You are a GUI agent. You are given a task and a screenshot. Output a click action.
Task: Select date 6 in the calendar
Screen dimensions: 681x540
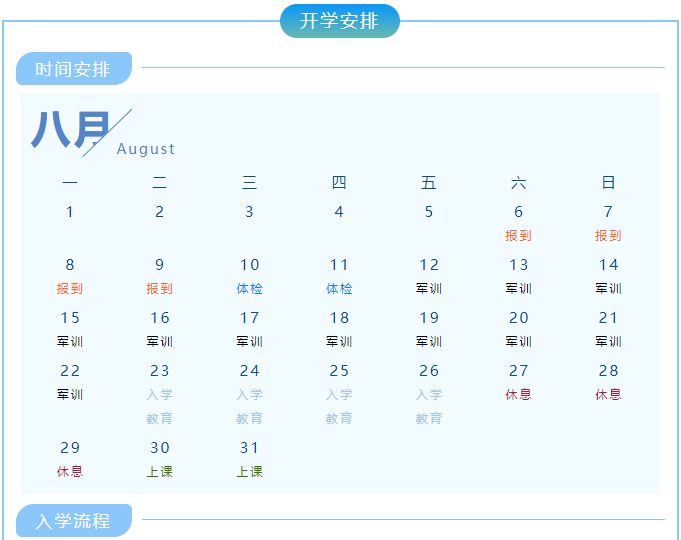519,212
